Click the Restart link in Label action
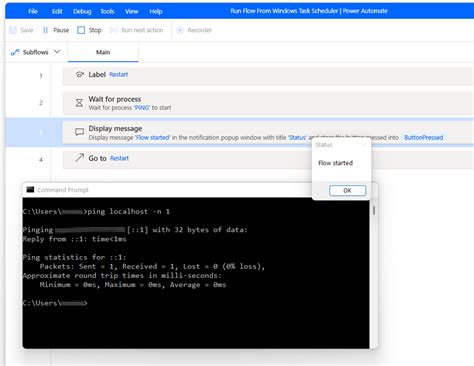This screenshot has width=474, height=366. tap(119, 75)
